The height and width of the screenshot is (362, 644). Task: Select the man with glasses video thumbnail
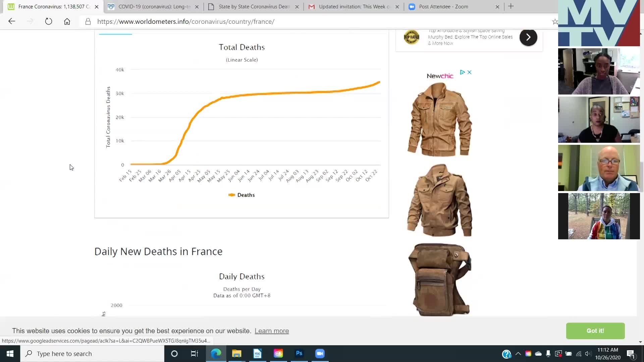(599, 168)
